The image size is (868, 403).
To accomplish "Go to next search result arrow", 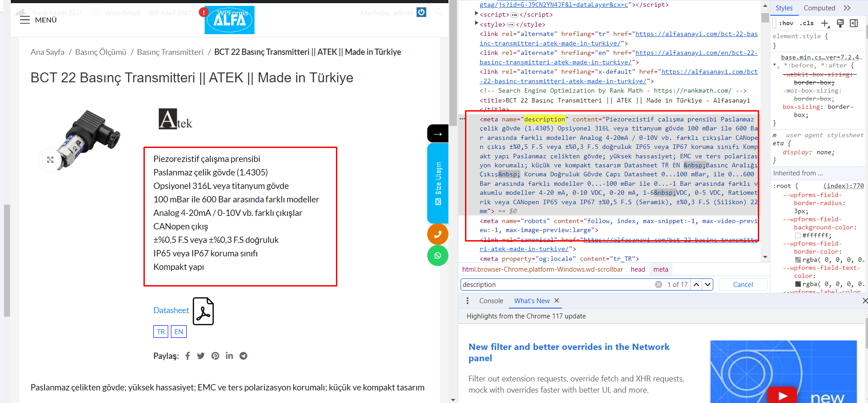I will pyautogui.click(x=708, y=285).
